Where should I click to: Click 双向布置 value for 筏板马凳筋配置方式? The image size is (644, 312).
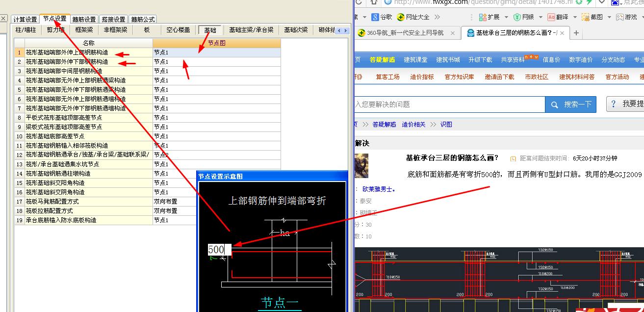[x=175, y=202]
